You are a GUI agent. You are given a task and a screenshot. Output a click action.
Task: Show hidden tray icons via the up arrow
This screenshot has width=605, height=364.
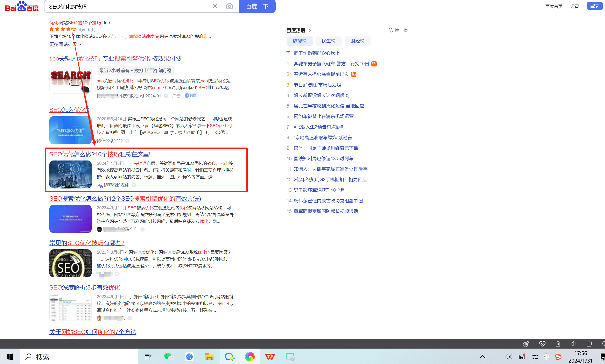click(x=482, y=357)
